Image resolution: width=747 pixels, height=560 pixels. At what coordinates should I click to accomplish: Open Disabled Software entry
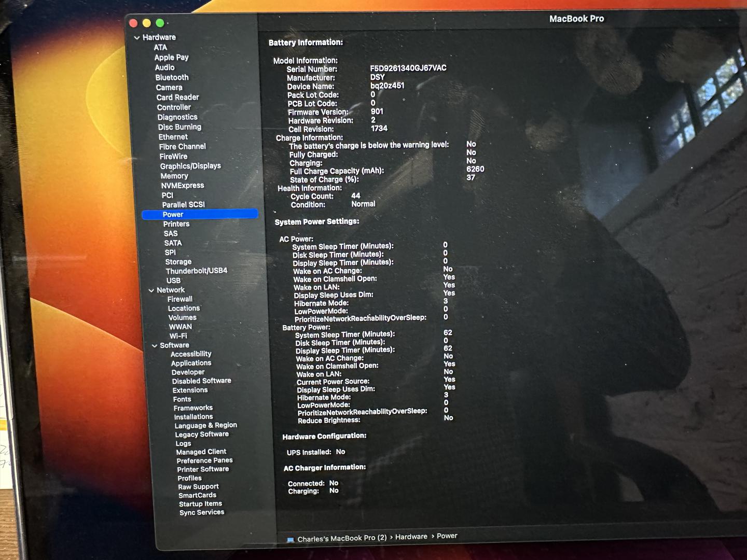pos(202,381)
